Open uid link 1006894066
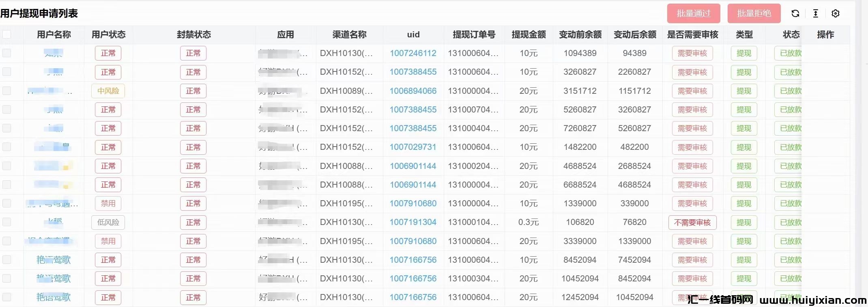Viewport: 868px width, 307px height. click(x=413, y=91)
